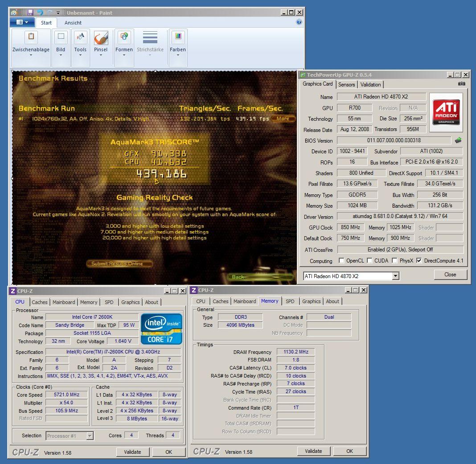
Task: Click the GPU Name field in GPU-Z
Action: pos(381,97)
